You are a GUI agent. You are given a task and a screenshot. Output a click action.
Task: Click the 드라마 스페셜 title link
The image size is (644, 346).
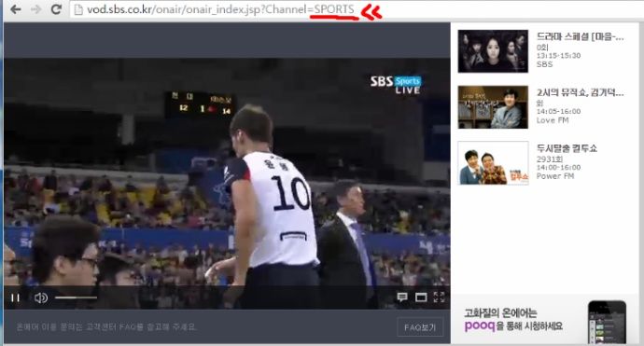click(x=580, y=36)
